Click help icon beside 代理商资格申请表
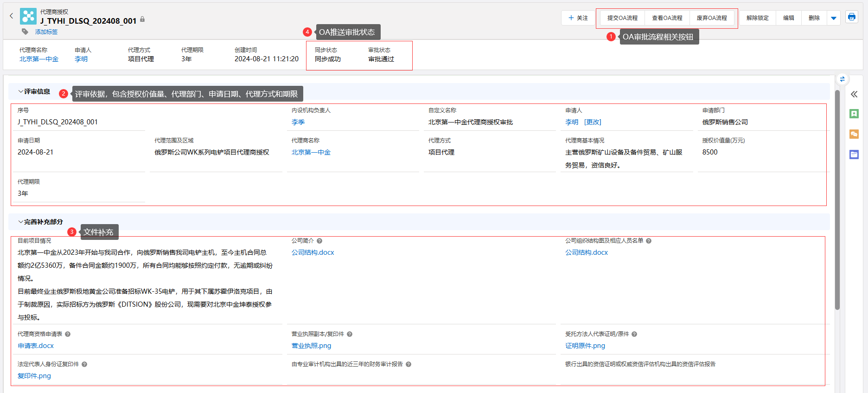The height and width of the screenshot is (393, 868). click(68, 334)
